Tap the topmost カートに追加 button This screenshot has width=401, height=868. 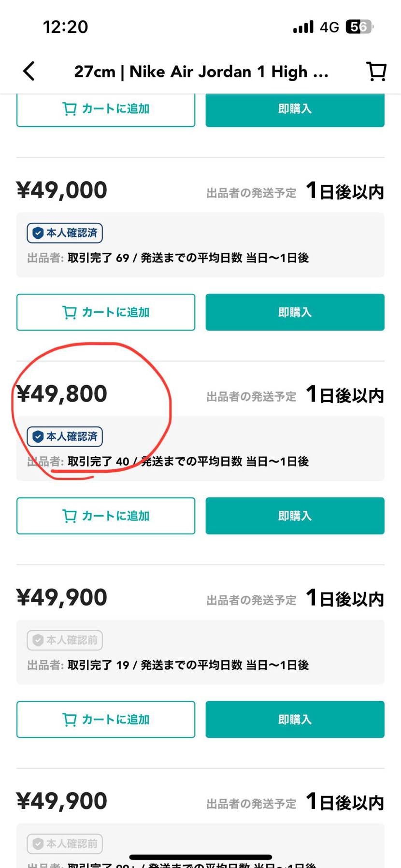pos(106,109)
